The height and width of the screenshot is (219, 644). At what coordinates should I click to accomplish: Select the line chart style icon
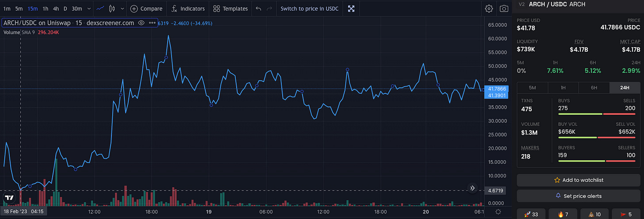pyautogui.click(x=101, y=8)
